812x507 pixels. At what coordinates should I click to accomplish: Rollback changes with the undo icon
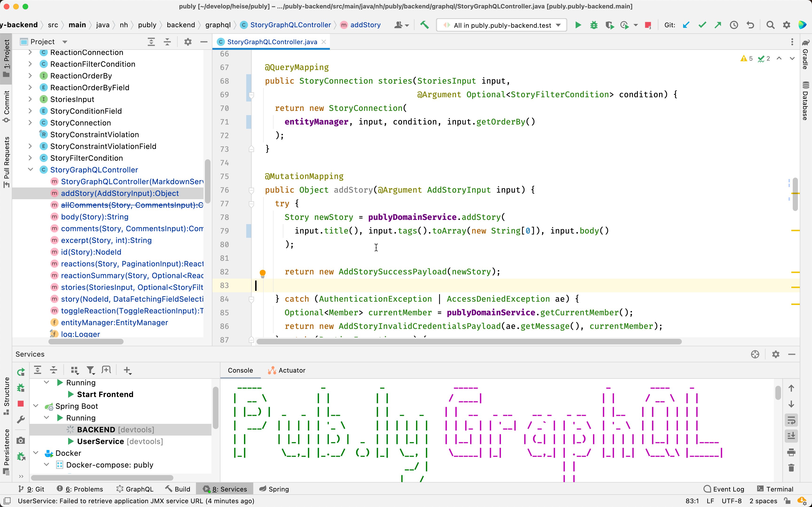[750, 25]
